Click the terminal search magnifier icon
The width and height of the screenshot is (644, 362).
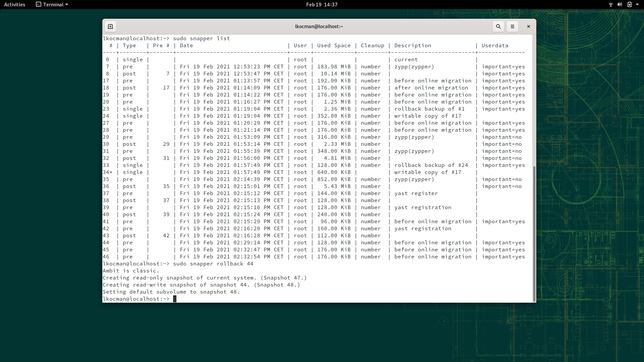click(498, 26)
